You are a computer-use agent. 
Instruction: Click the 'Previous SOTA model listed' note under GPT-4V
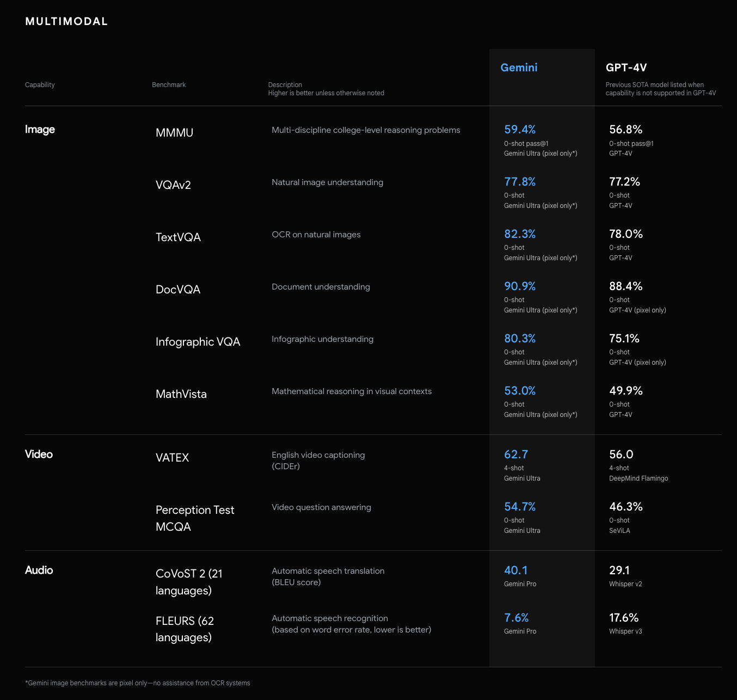click(x=661, y=89)
